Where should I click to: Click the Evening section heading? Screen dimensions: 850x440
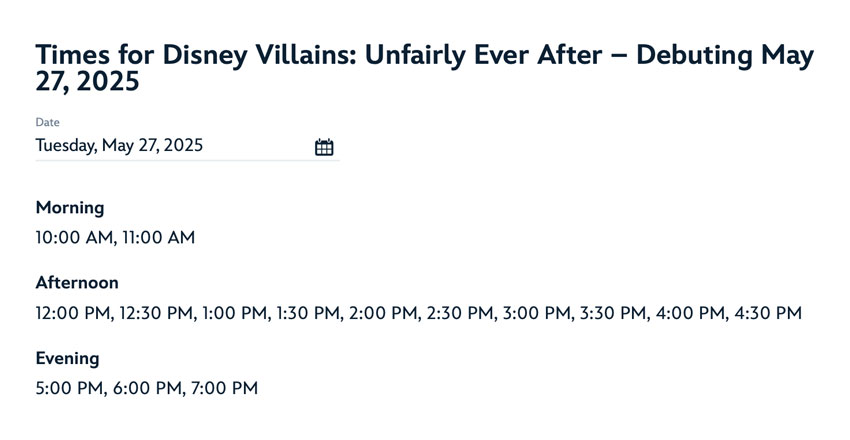(67, 358)
